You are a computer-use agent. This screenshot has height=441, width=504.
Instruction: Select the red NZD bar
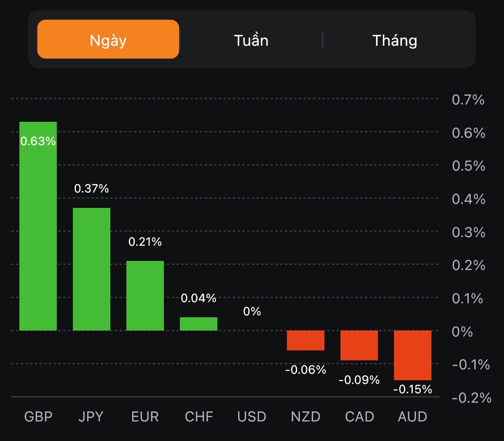click(305, 340)
